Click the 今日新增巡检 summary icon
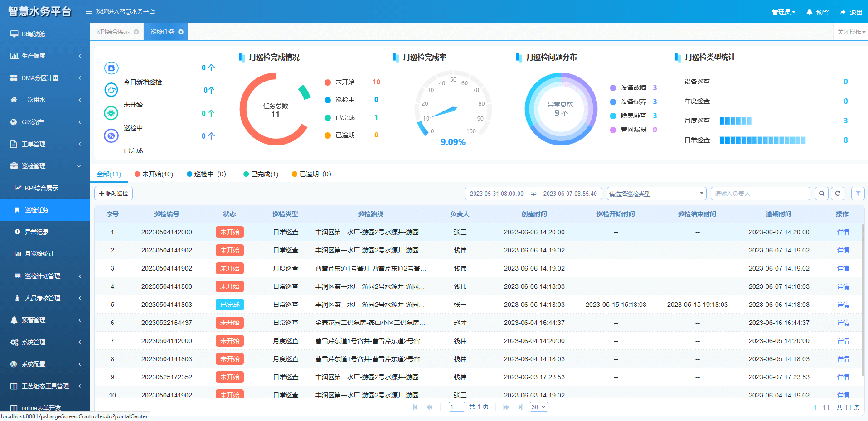The width and height of the screenshot is (868, 421). (112, 68)
